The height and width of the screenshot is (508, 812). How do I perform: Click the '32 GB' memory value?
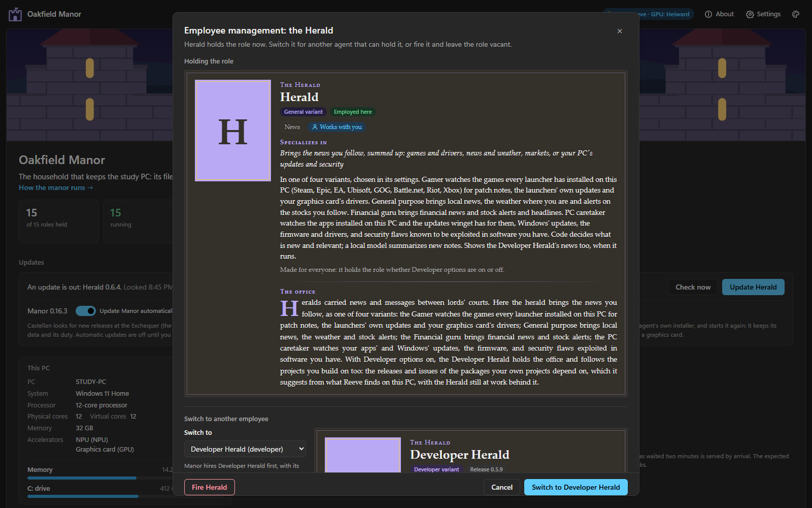84,428
